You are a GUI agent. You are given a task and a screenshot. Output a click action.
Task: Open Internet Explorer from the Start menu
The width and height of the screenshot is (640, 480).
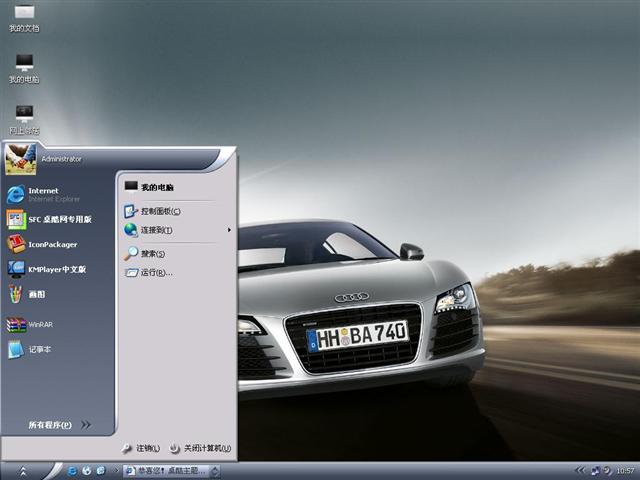pos(50,194)
